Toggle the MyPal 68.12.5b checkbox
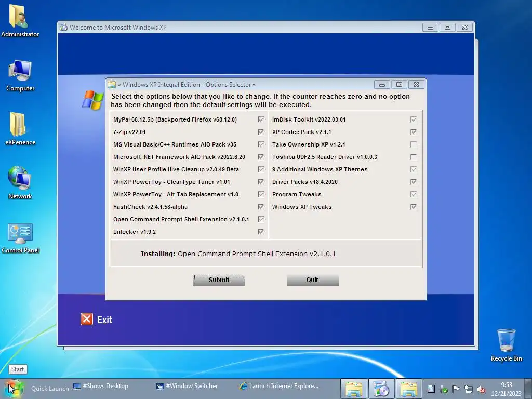Screen dimensions: 532x399 261,119
